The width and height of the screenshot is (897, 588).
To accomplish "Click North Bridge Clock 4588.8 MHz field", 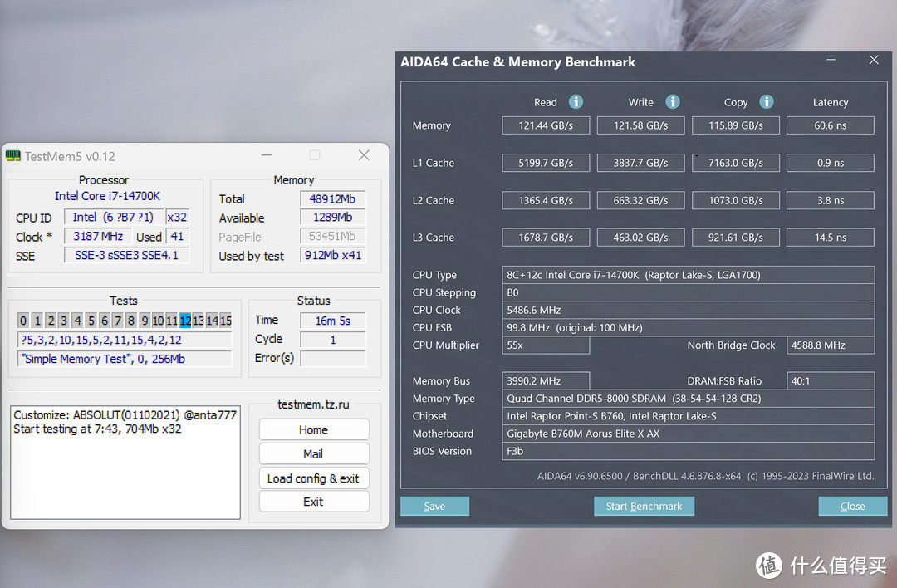I will pyautogui.click(x=831, y=345).
